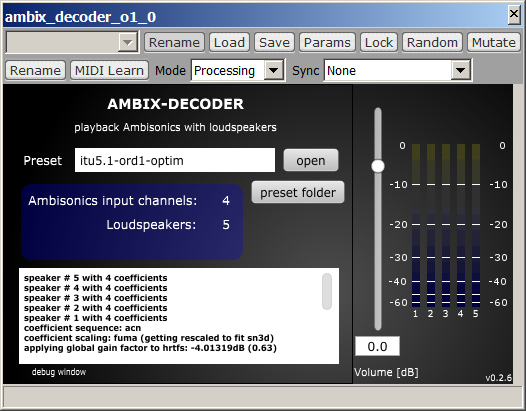Screen dimensions: 526x411
Task: Click the Load preset button
Action: pos(229,43)
